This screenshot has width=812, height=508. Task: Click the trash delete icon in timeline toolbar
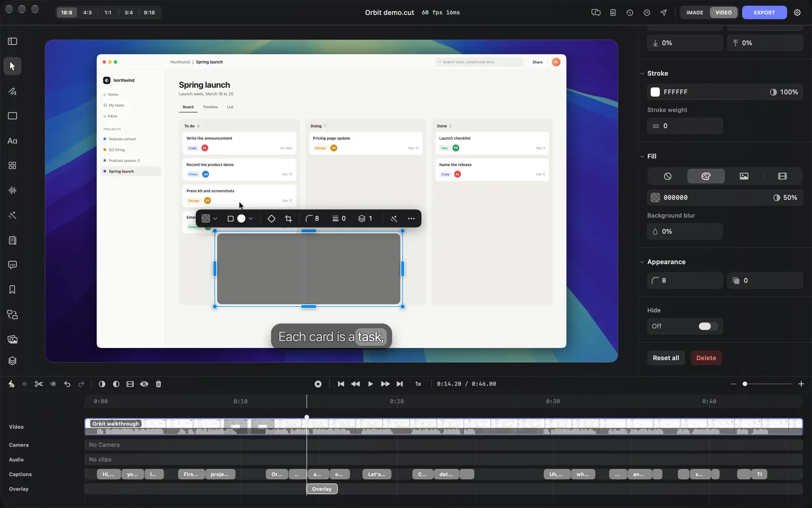point(158,384)
